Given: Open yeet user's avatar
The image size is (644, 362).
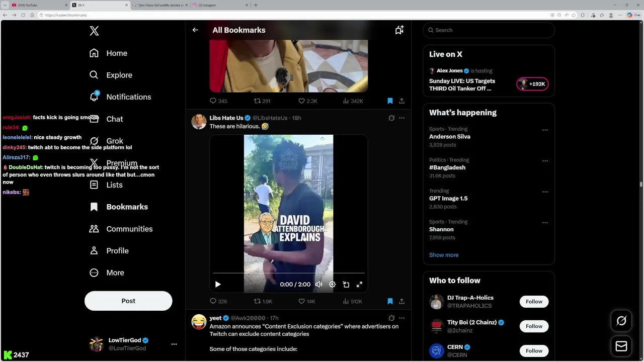Looking at the screenshot, I should pos(199,322).
